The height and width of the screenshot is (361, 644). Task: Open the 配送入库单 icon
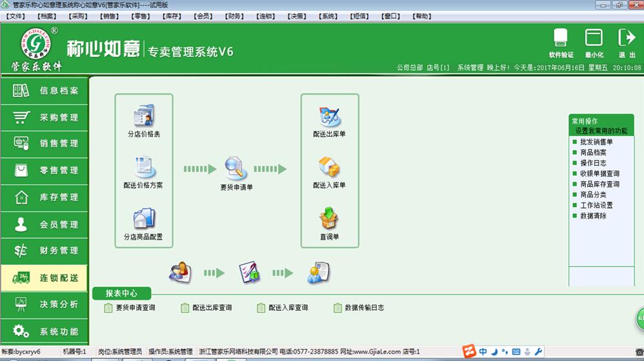(329, 172)
